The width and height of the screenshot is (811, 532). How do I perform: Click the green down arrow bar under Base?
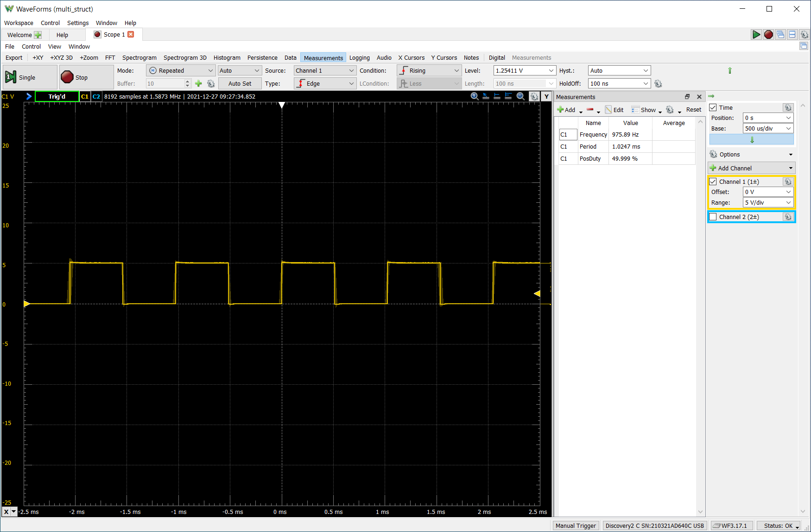pos(751,140)
